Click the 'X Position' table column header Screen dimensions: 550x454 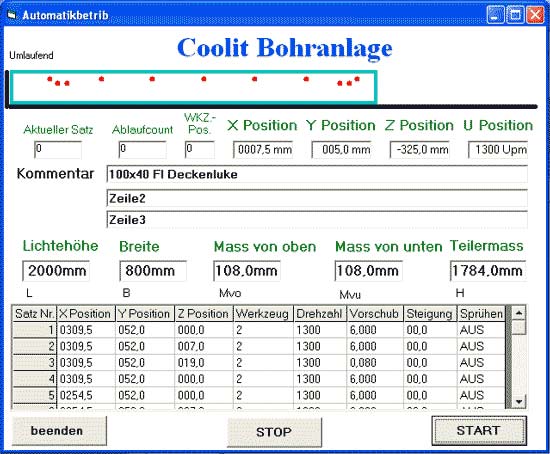coord(86,314)
